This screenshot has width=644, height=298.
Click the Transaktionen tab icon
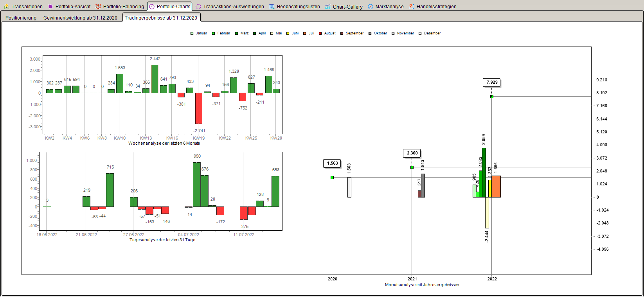click(7, 7)
